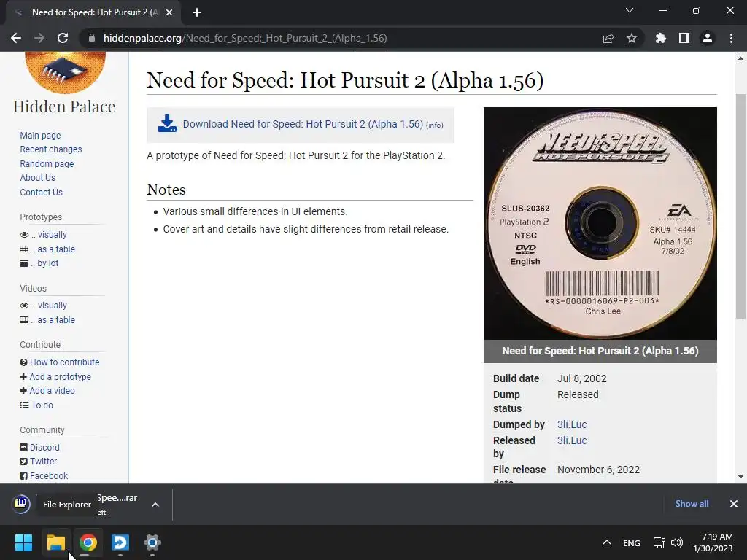Click the blue download icon

[x=167, y=124]
